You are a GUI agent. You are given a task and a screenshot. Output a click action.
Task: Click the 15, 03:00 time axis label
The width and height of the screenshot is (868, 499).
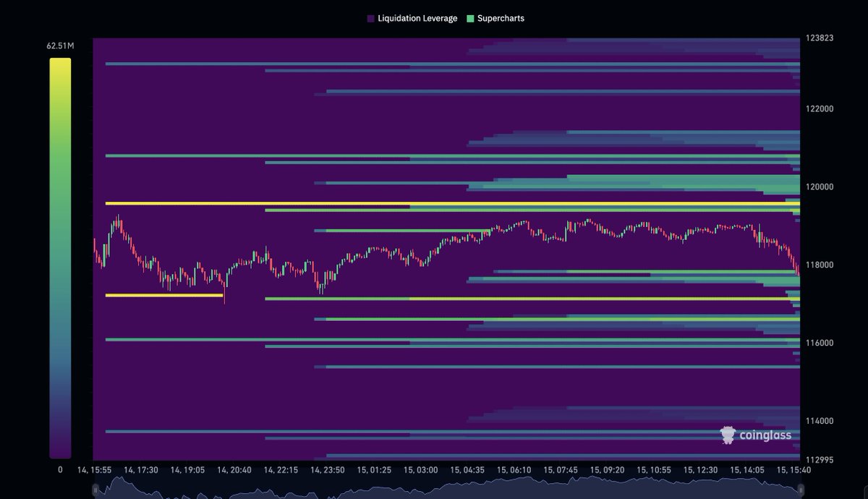[421, 470]
